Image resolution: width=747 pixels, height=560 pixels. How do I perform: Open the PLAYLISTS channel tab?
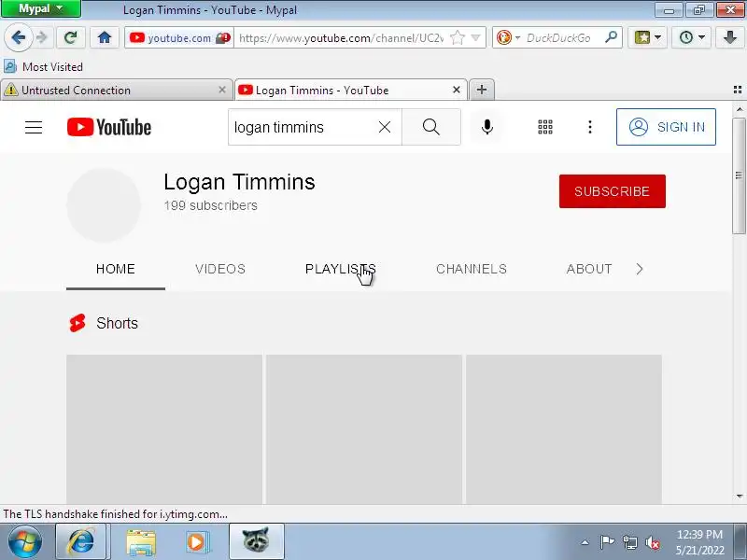341,269
